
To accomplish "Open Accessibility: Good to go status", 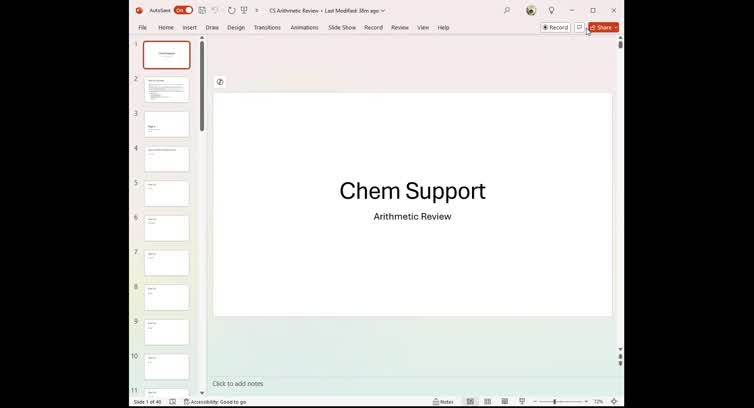I will point(215,402).
